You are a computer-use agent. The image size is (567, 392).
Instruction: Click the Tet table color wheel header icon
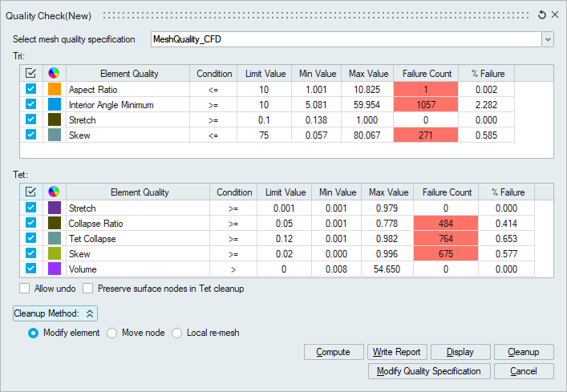tap(55, 192)
